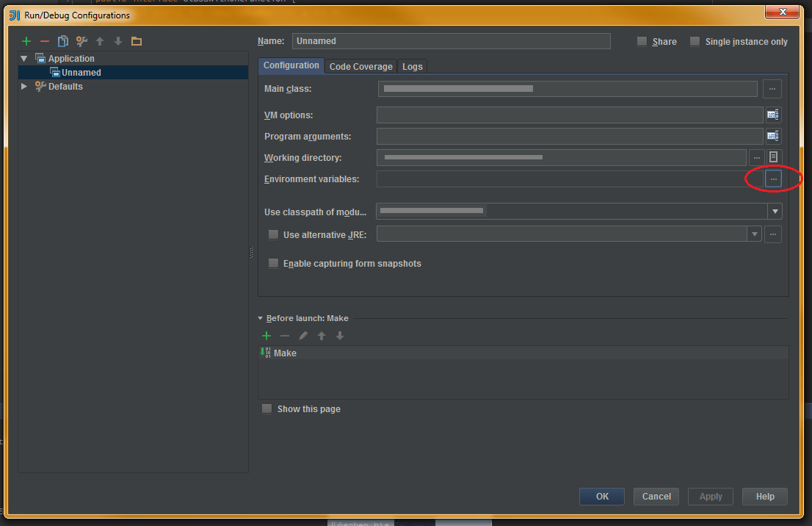This screenshot has height=526, width=812.
Task: Move the configuration down in the list
Action: [118, 41]
